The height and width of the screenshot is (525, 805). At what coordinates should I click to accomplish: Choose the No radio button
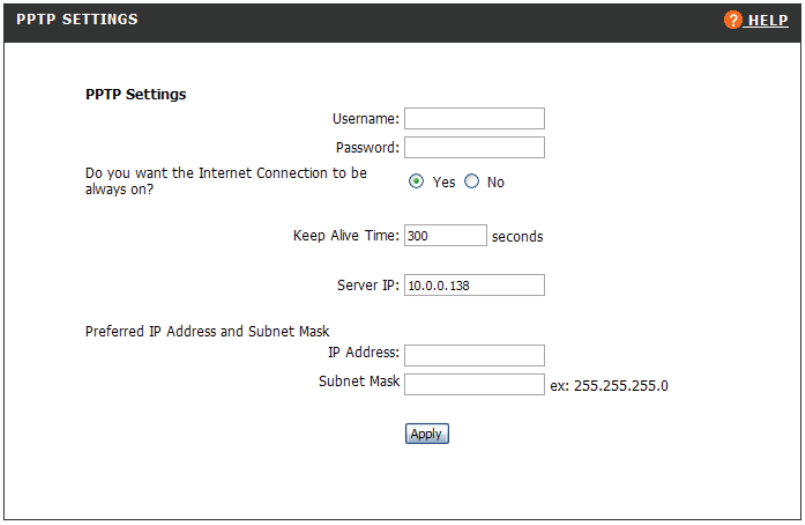(472, 182)
